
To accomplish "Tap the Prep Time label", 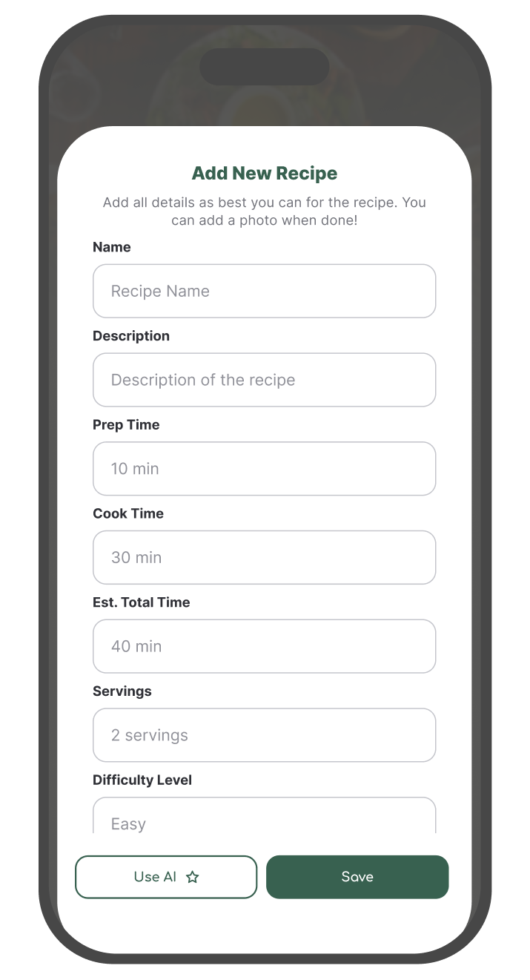I will coord(126,425).
